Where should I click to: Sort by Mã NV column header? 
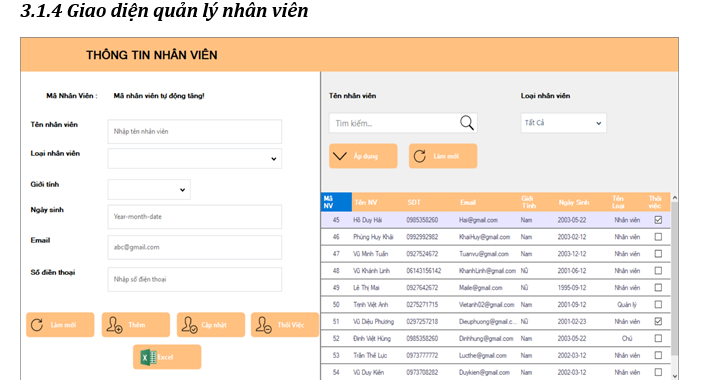336,202
